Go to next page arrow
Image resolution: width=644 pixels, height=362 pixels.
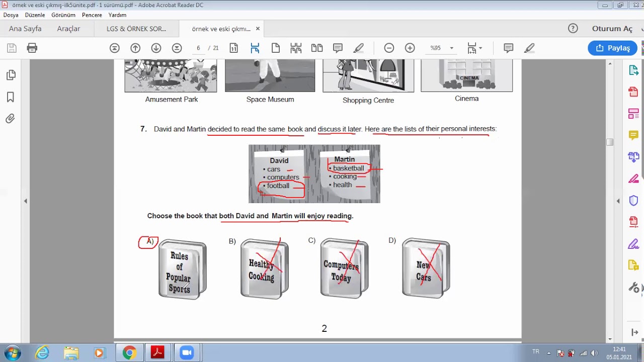tap(156, 48)
